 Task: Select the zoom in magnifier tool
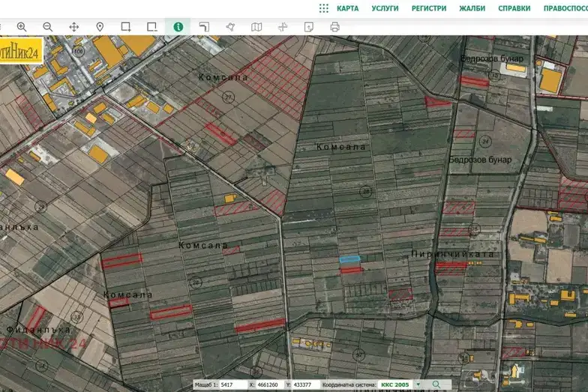[x=22, y=27]
